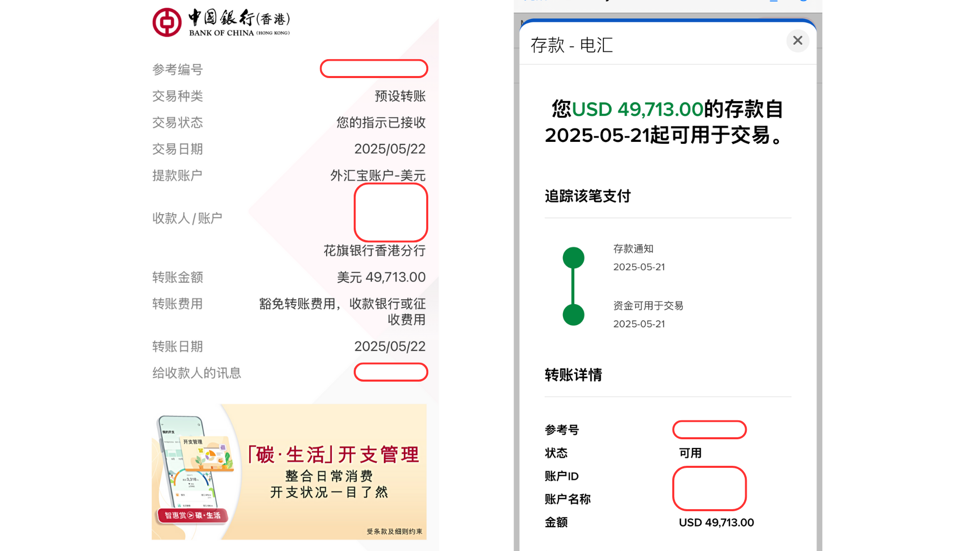Close the 存款 - 电汇 dialog

point(797,41)
